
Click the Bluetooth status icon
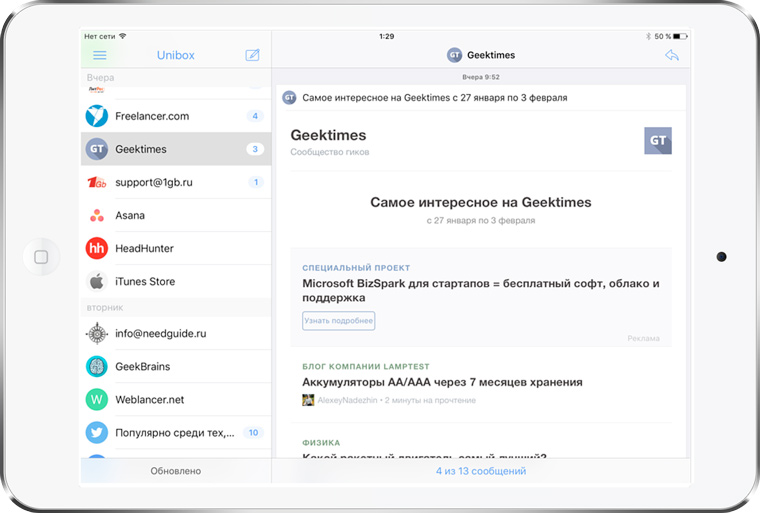pos(648,36)
